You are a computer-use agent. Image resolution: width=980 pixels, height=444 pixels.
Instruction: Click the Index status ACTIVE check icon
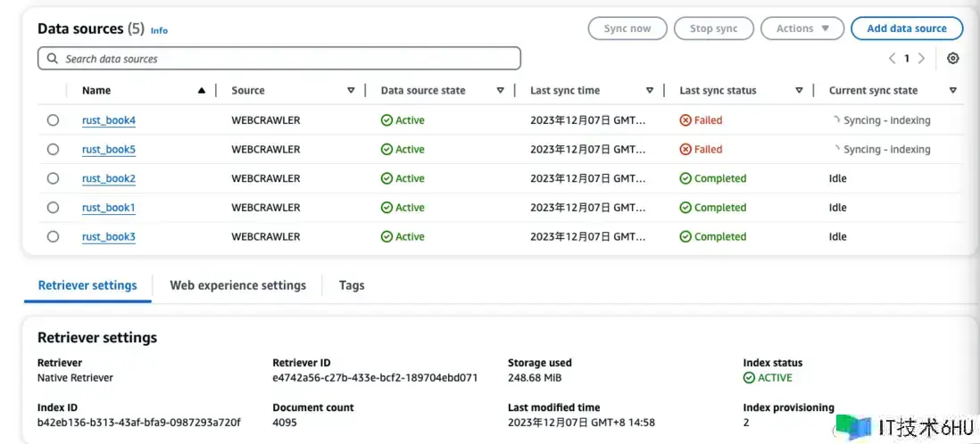point(749,378)
